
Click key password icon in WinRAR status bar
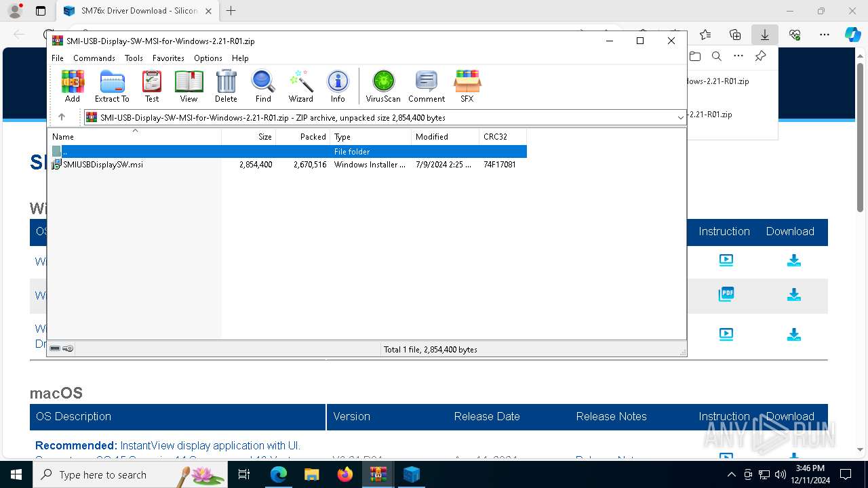click(x=68, y=348)
